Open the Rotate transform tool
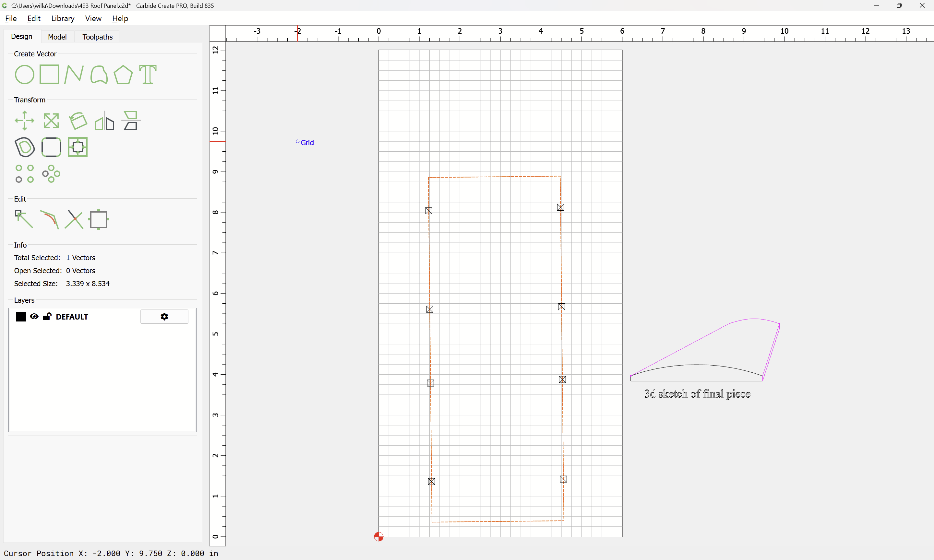 pos(78,121)
